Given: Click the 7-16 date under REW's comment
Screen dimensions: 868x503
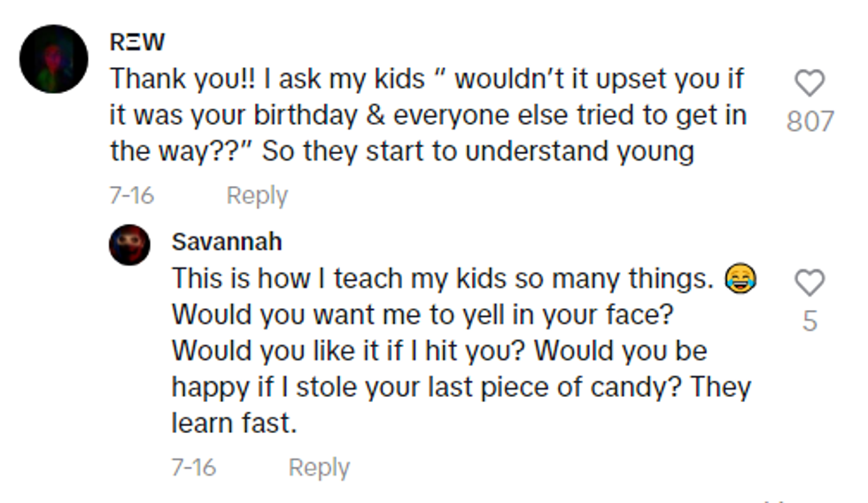Looking at the screenshot, I should coord(131,196).
